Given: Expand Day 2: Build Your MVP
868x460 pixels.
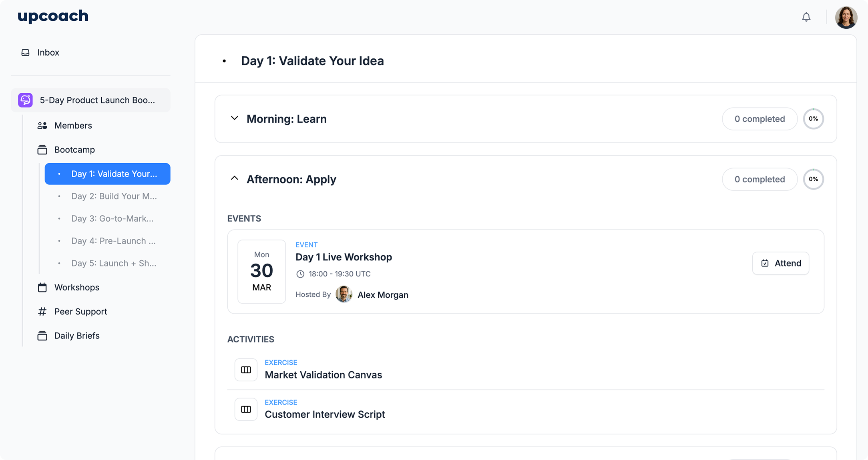Looking at the screenshot, I should (x=113, y=196).
